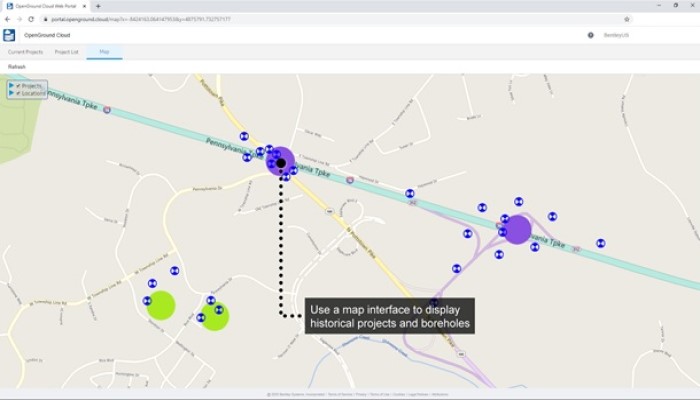Click the browser back arrow
The width and height of the screenshot is (700, 400).
(x=8, y=18)
